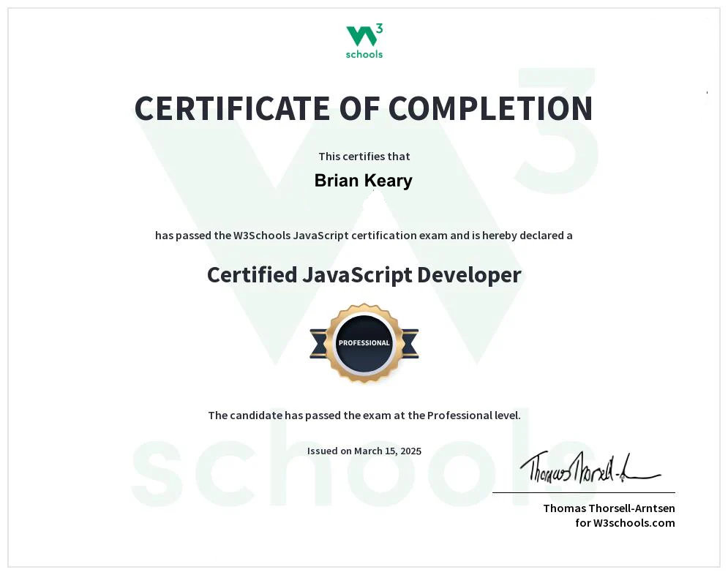Click the green 'schools' text under logo
728x575 pixels.
(364, 54)
